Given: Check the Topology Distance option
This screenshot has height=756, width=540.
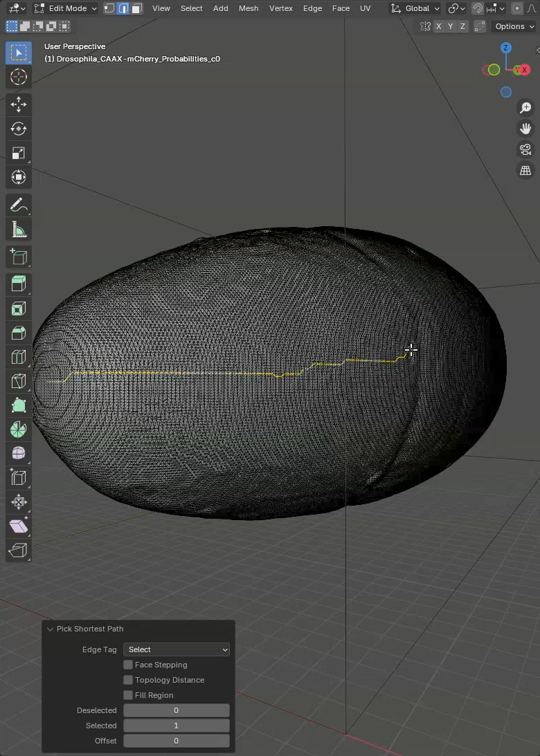Looking at the screenshot, I should click(x=128, y=680).
